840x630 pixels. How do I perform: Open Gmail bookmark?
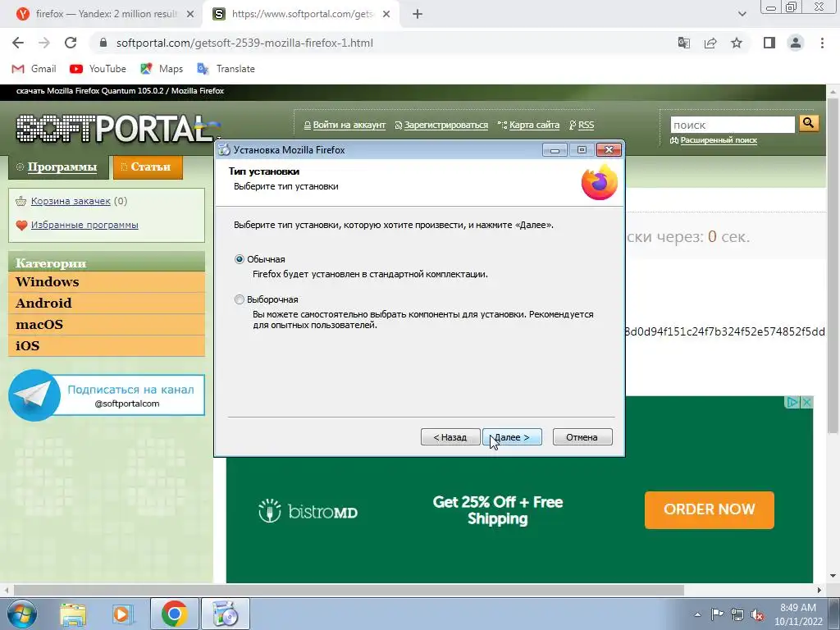(34, 69)
